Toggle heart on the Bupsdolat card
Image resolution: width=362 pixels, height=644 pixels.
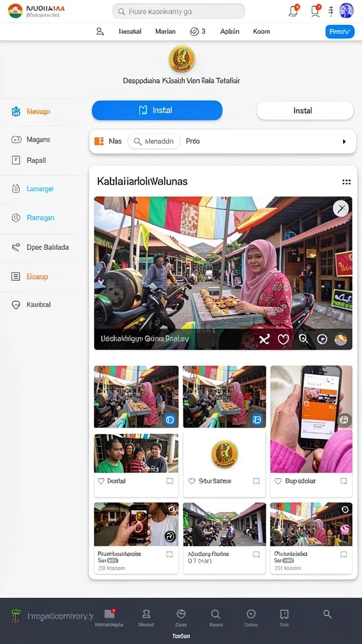pyautogui.click(x=278, y=481)
